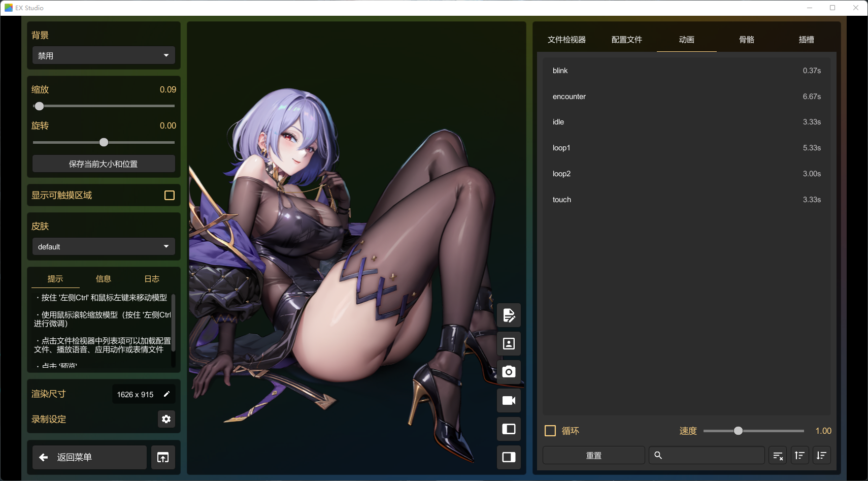
Task: Click the 旋转 slider handle
Action: 104,142
